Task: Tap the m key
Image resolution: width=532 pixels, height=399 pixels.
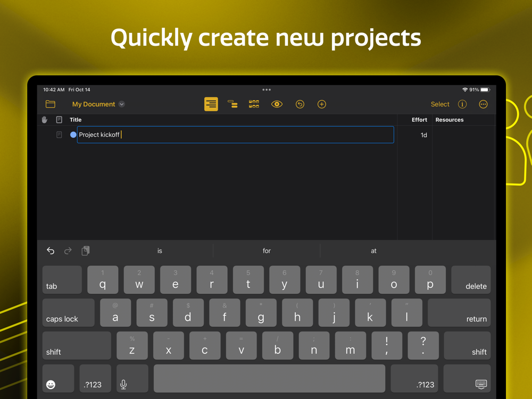Action: pyautogui.click(x=351, y=345)
